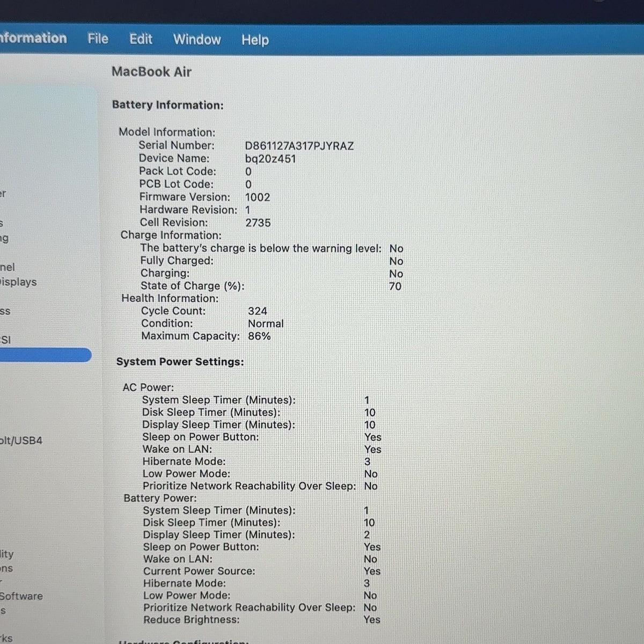The width and height of the screenshot is (644, 644).
Task: Select Condition value Normal
Action: pyautogui.click(x=266, y=324)
